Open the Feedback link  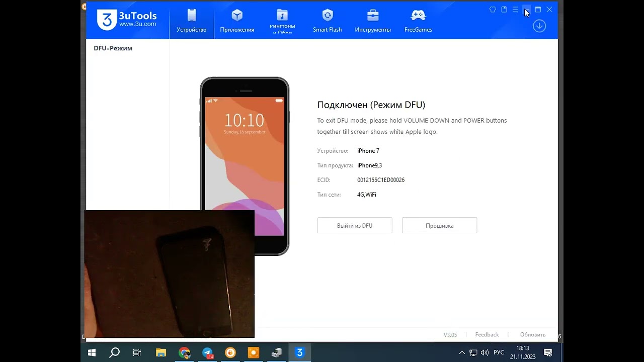pyautogui.click(x=487, y=334)
